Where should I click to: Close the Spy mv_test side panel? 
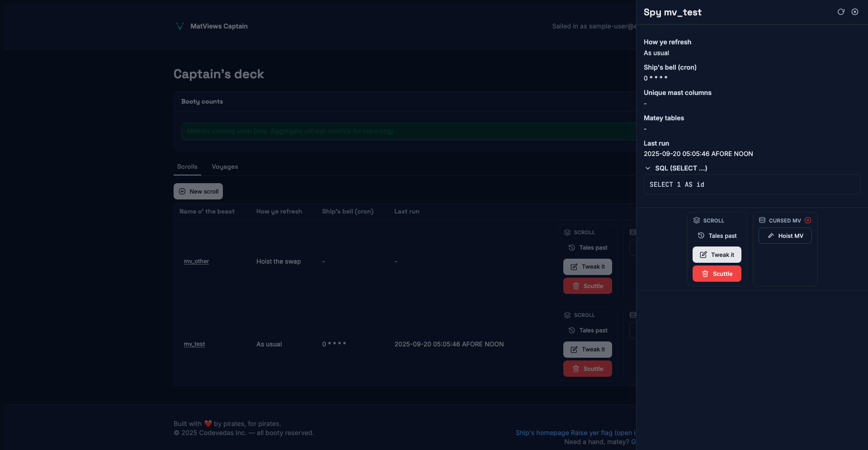click(x=855, y=12)
